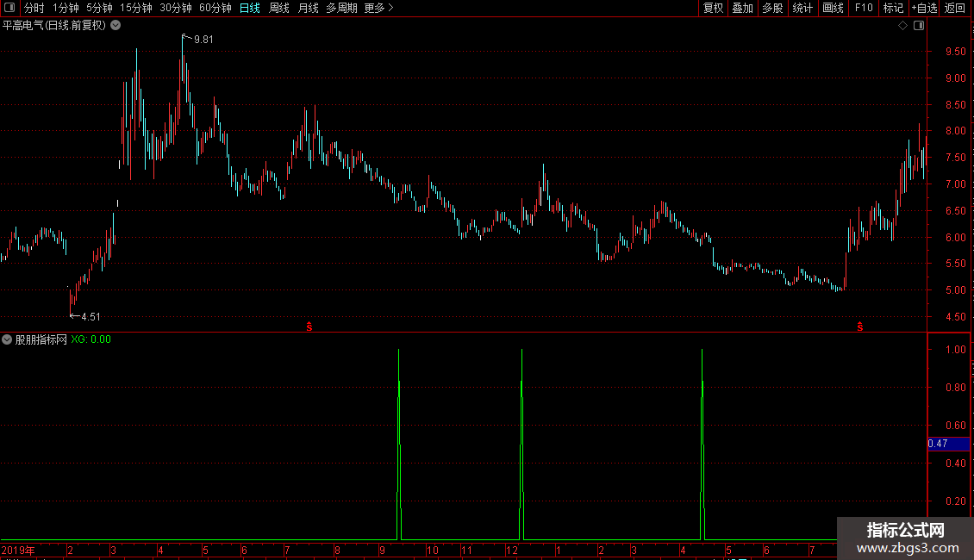
Task: Activate the 画线 drawing tool
Action: coord(833,8)
